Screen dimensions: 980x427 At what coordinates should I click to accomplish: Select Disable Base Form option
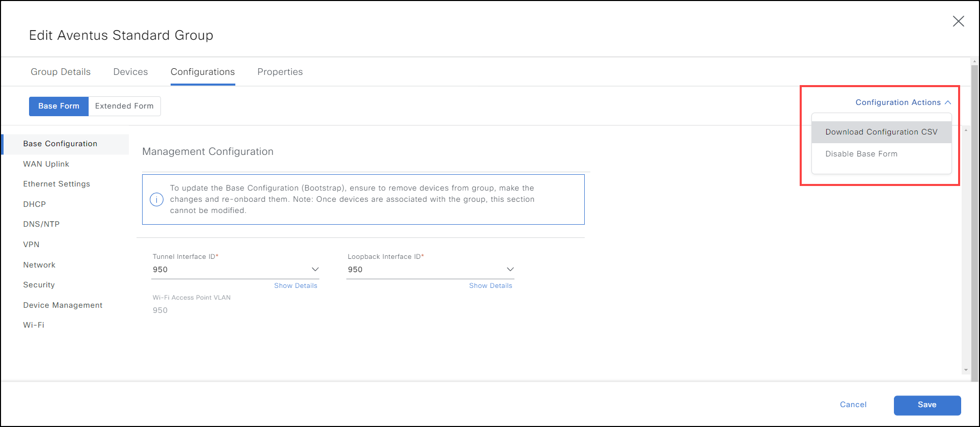point(881,154)
